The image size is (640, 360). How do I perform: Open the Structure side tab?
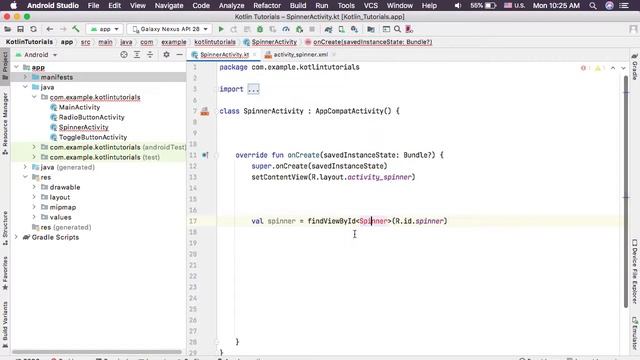pyautogui.click(x=5, y=229)
